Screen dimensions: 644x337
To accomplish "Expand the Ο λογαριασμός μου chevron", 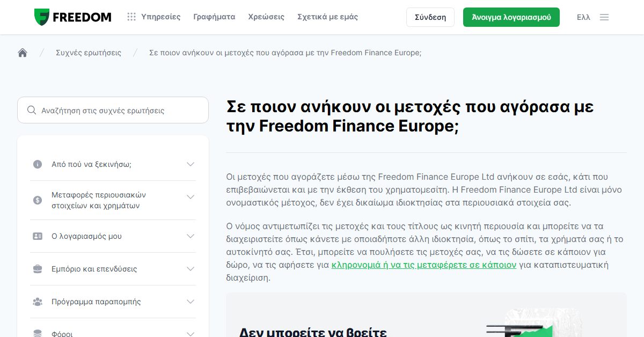I will [191, 236].
